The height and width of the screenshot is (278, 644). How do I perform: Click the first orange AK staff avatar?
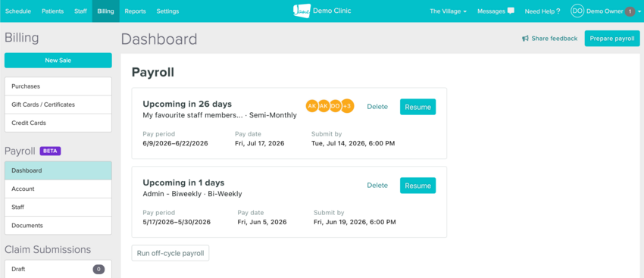click(x=312, y=106)
